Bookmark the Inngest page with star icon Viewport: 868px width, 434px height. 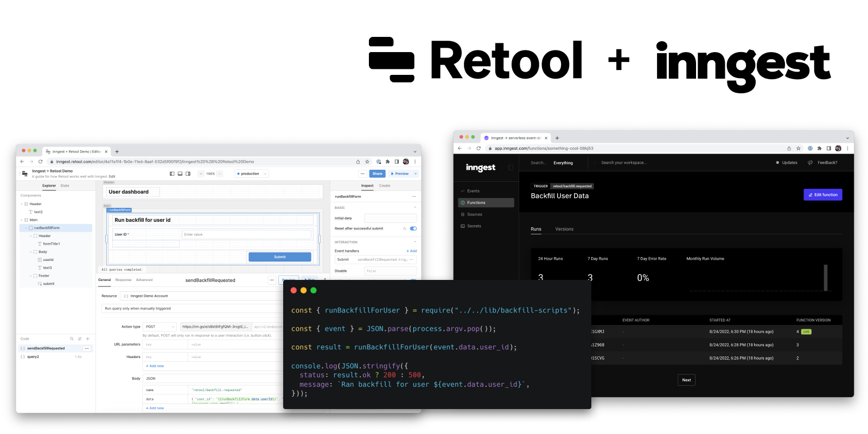pyautogui.click(x=799, y=148)
